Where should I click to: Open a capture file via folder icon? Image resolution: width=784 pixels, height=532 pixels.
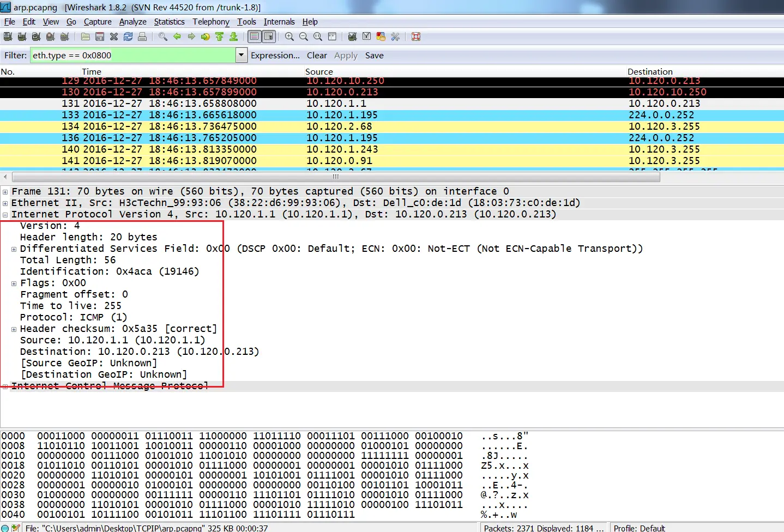(x=86, y=37)
